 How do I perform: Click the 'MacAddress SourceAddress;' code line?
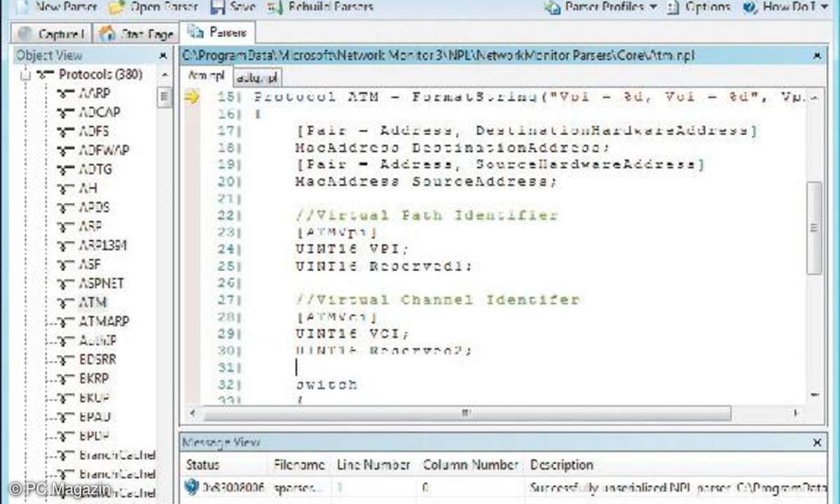[427, 181]
